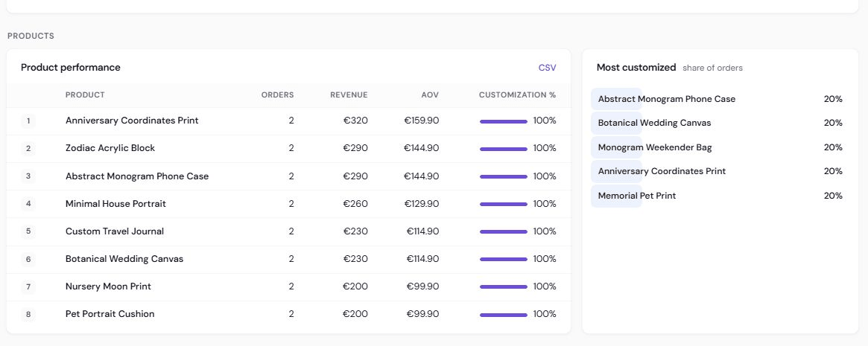The width and height of the screenshot is (868, 346).
Task: Click rank badge 3 in product table
Action: click(x=28, y=176)
